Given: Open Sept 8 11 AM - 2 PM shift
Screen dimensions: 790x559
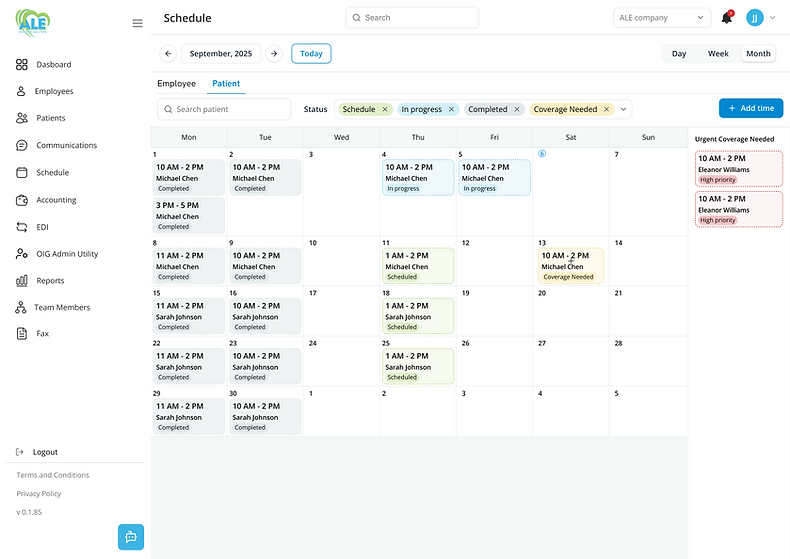Looking at the screenshot, I should 189,265.
